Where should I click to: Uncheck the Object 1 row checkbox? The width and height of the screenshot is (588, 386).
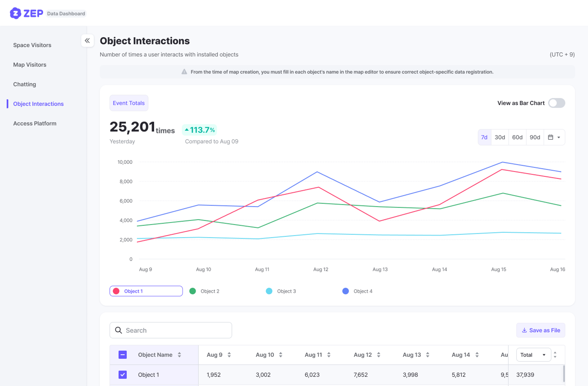(123, 375)
